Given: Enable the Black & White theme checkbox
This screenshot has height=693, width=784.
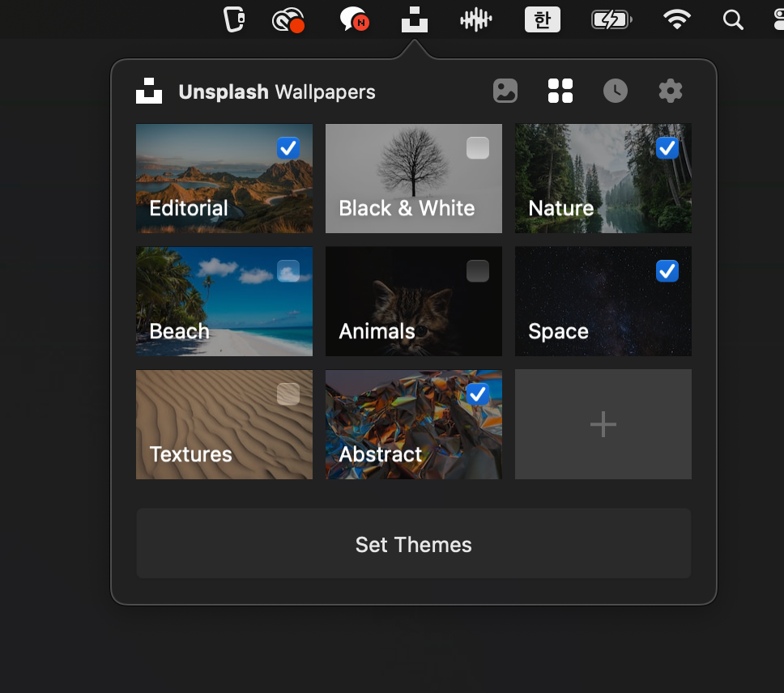Looking at the screenshot, I should pos(478,148).
